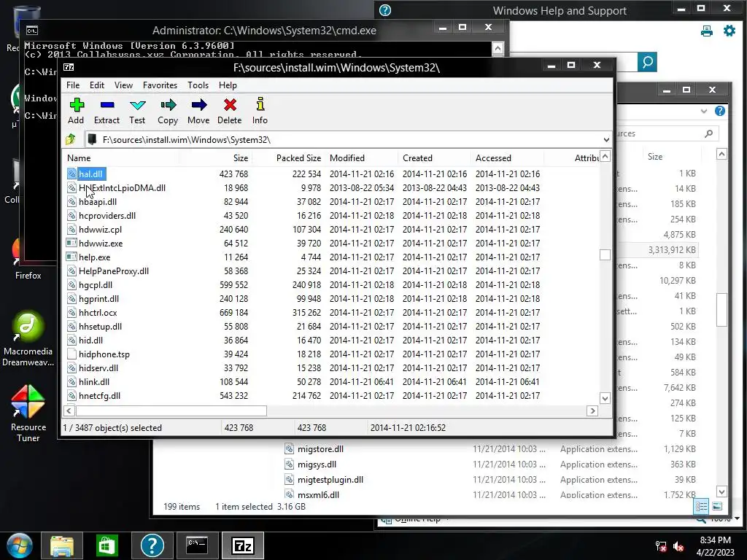
Task: Sort Explorer files by Size column
Action: pos(672,157)
